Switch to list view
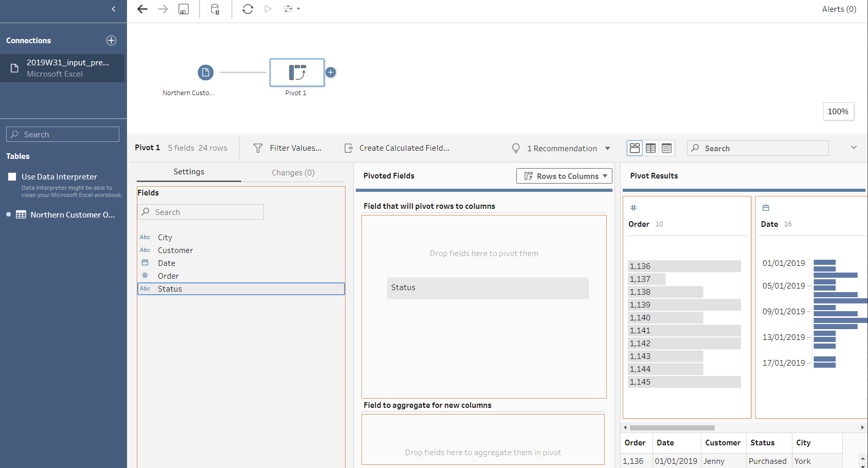Viewport: 868px width, 468px height. tap(666, 148)
